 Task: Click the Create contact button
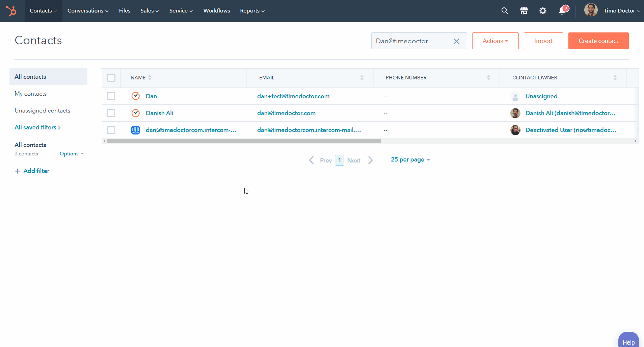click(598, 41)
